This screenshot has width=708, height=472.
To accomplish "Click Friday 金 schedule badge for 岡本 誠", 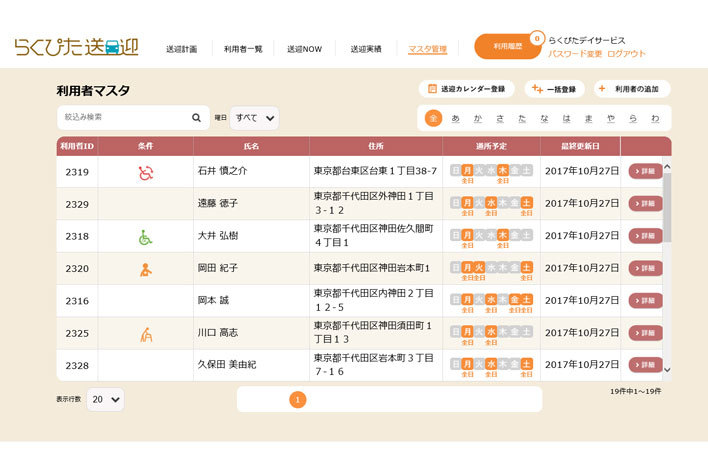I will pos(515,299).
